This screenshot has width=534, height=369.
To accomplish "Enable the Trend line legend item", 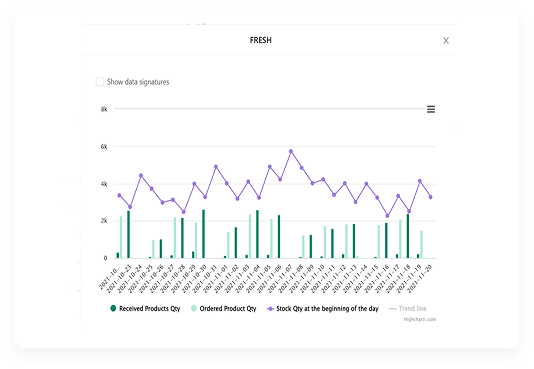I will click(408, 309).
